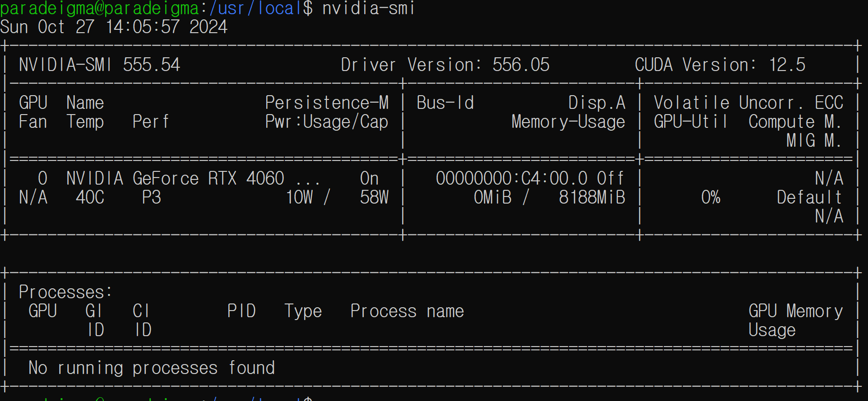Image resolution: width=868 pixels, height=401 pixels.
Task: Click the typed command "nvidia-smi"
Action: click(369, 8)
